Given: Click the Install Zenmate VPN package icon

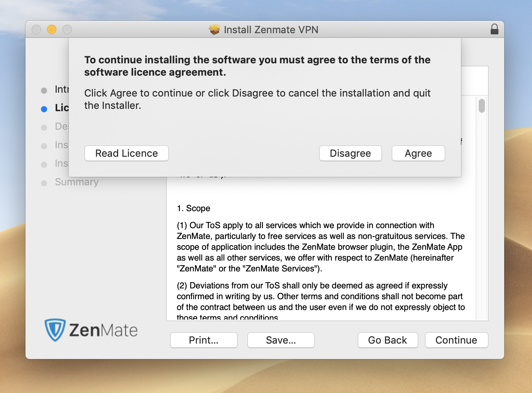Looking at the screenshot, I should (215, 29).
